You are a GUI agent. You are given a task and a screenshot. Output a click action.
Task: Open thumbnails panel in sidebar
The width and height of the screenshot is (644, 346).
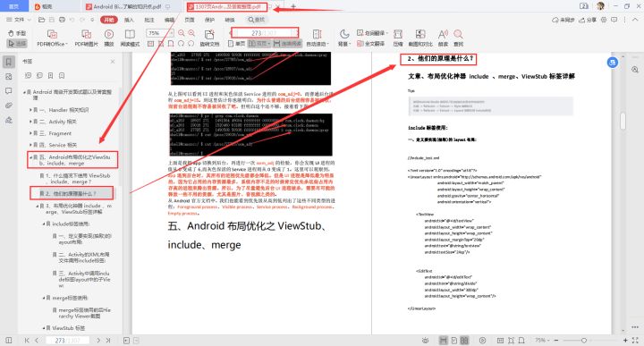[x=9, y=77]
